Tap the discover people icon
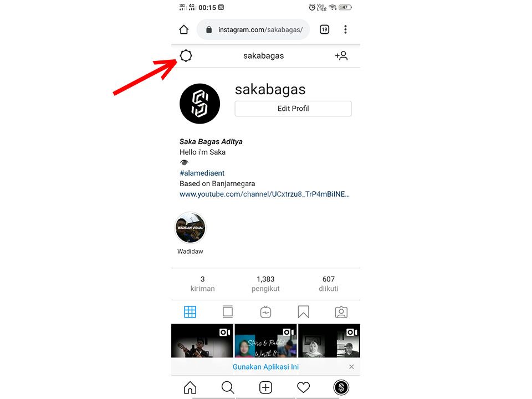532x399 pixels. 341,55
